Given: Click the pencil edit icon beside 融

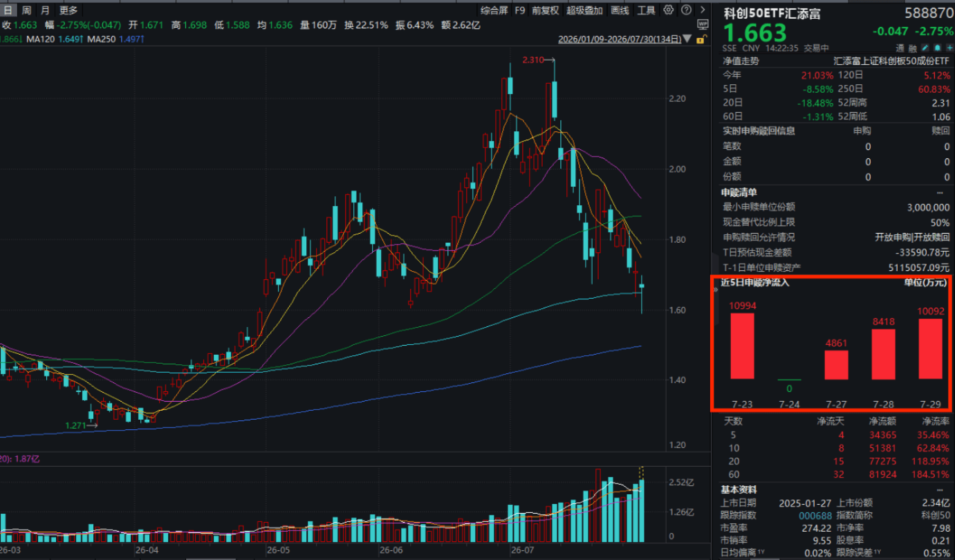Looking at the screenshot, I should 925,48.
